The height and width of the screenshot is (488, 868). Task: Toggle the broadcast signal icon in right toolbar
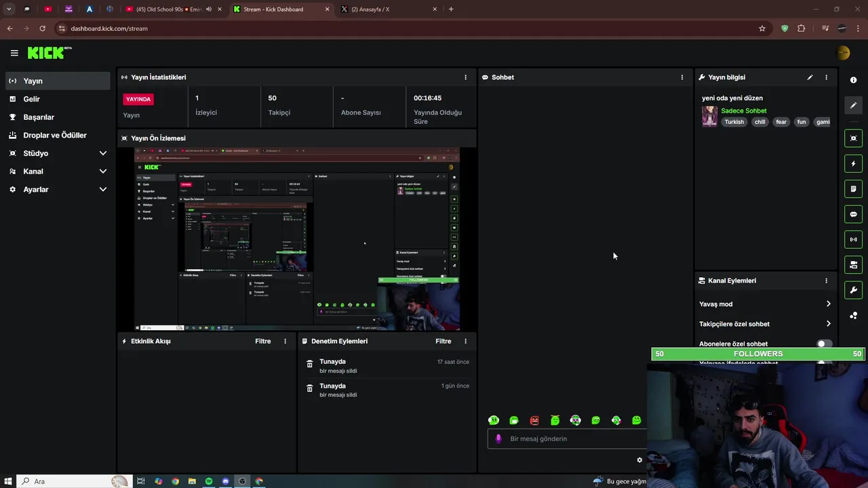pos(853,239)
